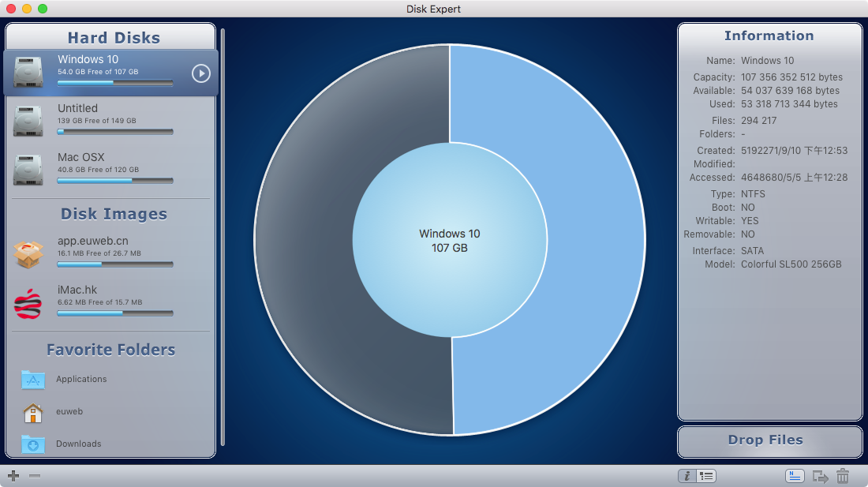Show the information panel view
868x487 pixels.
687,476
